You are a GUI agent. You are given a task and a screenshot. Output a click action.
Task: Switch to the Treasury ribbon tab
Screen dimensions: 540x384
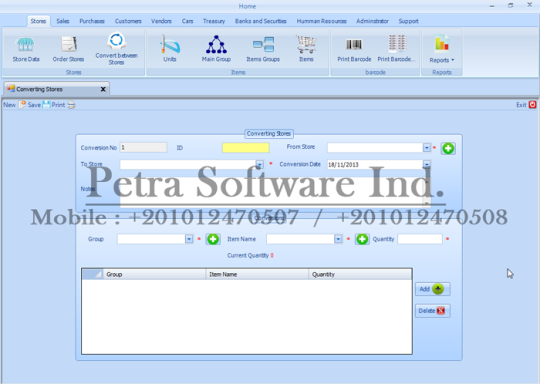[214, 21]
